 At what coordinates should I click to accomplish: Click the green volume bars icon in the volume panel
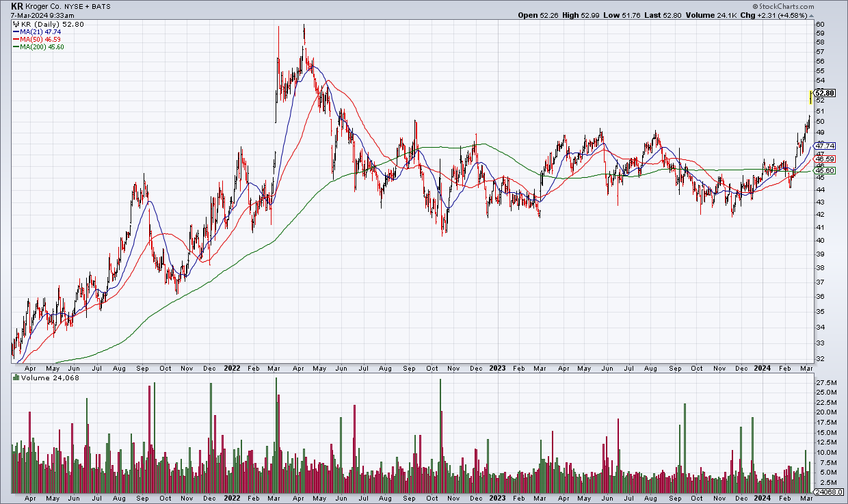click(x=16, y=378)
